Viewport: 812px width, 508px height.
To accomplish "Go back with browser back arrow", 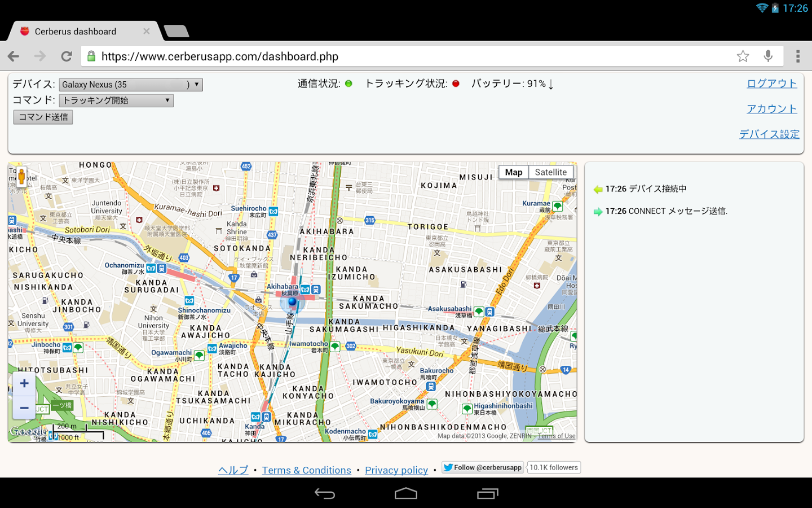I will pyautogui.click(x=14, y=56).
